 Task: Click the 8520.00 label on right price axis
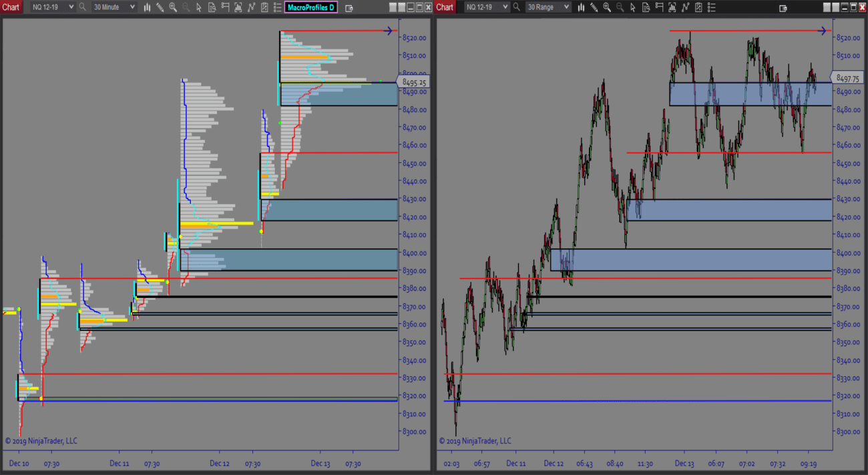(x=847, y=37)
